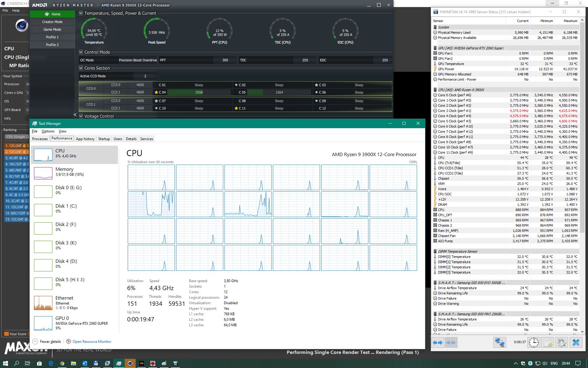The height and width of the screenshot is (368, 588).
Task: Switch to Processes tab
Action: (x=40, y=139)
